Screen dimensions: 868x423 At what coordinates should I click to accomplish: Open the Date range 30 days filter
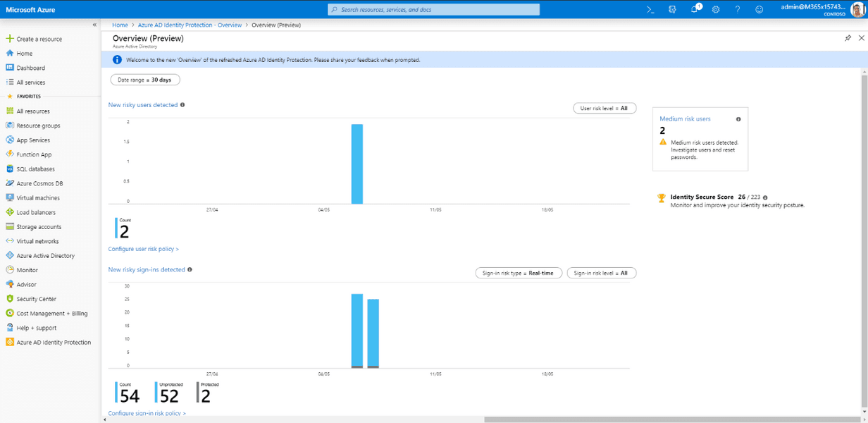point(145,80)
